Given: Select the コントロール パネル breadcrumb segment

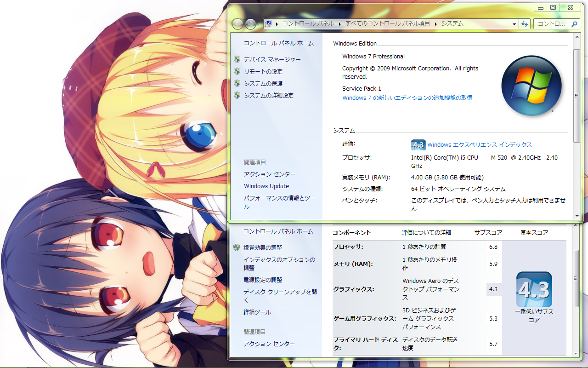Looking at the screenshot, I should tap(308, 23).
